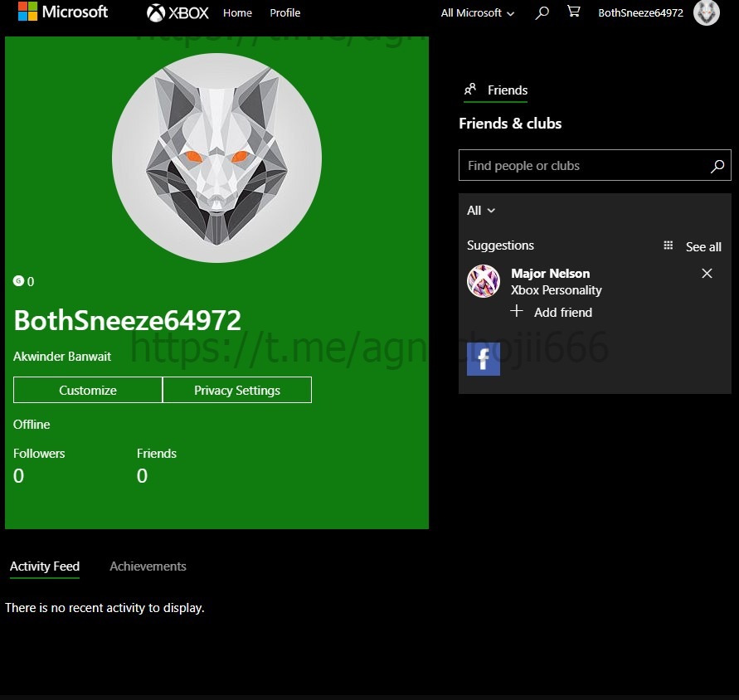This screenshot has width=739, height=700.
Task: Click the Customize button
Action: (x=88, y=390)
